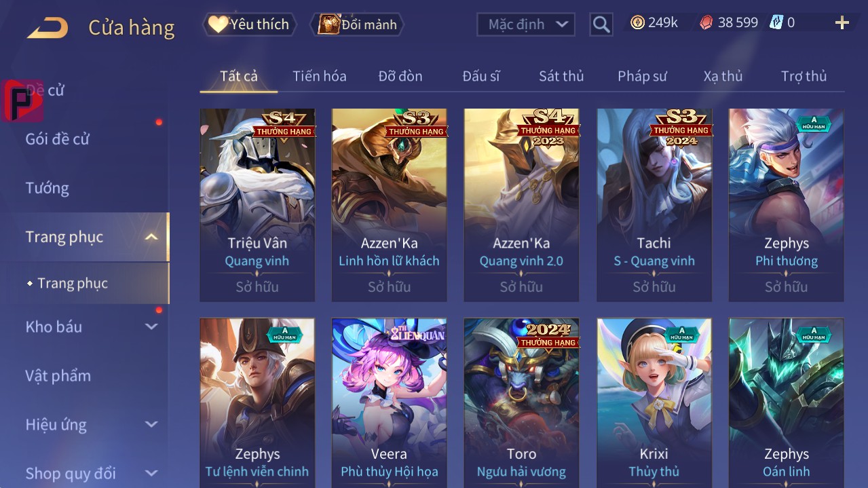Screen dimensions: 868x488
Task: Expand the Shop quy đổi section
Action: coord(151,473)
